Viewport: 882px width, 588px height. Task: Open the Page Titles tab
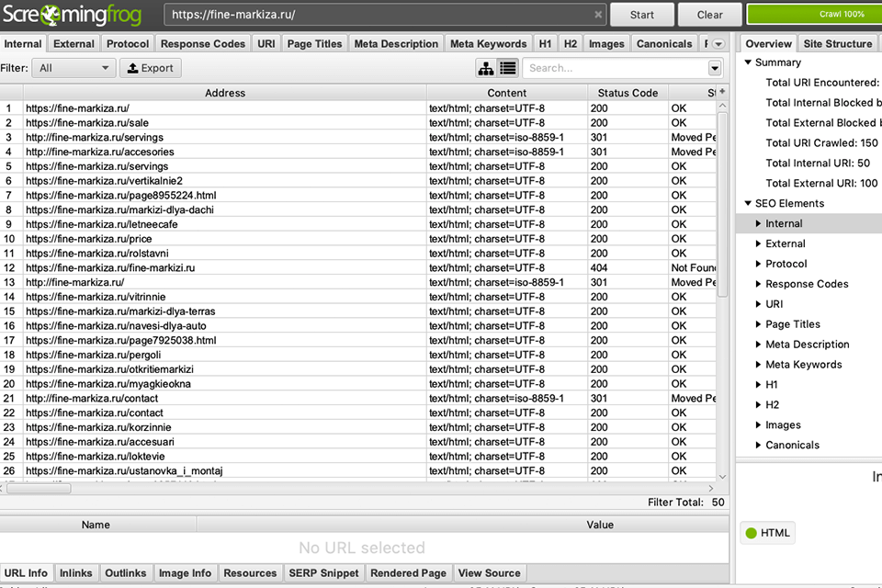pos(314,44)
